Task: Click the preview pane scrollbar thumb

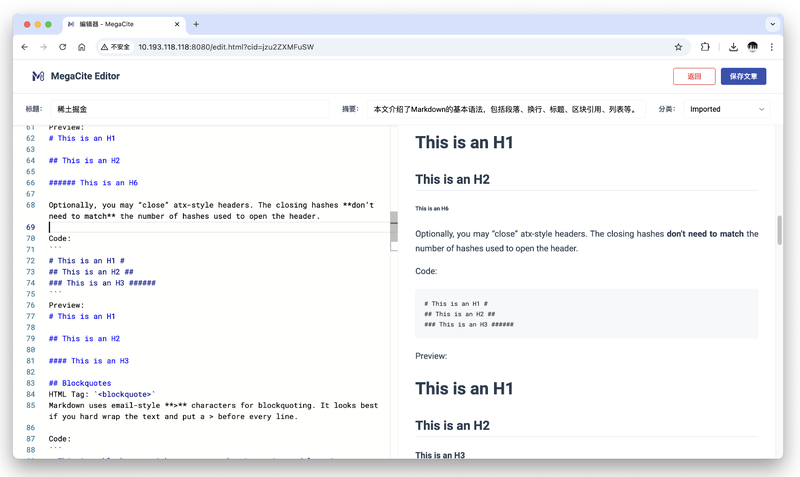Action: click(780, 230)
